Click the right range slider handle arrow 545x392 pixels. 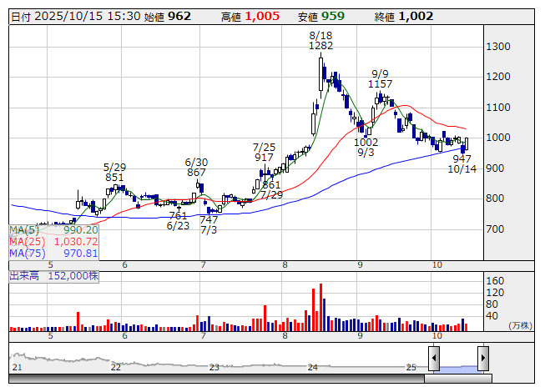coord(483,358)
